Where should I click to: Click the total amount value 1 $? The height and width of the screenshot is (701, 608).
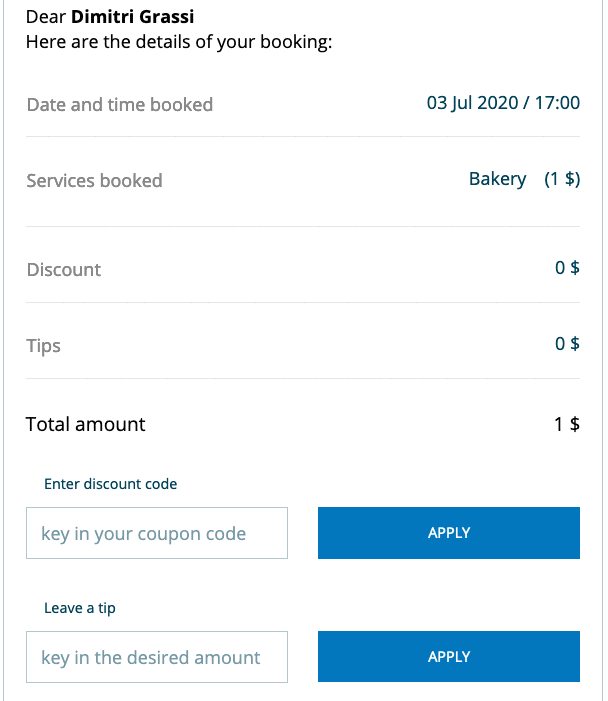(x=567, y=424)
